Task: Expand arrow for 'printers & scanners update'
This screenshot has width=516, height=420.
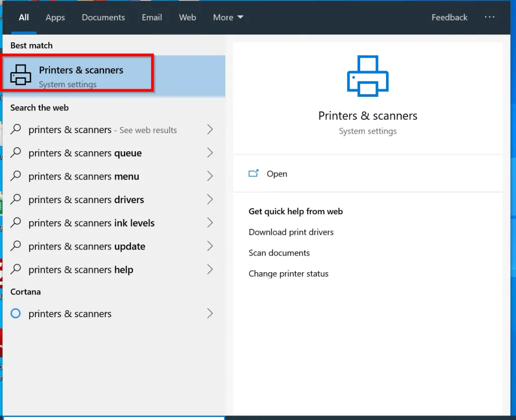Action: click(210, 247)
